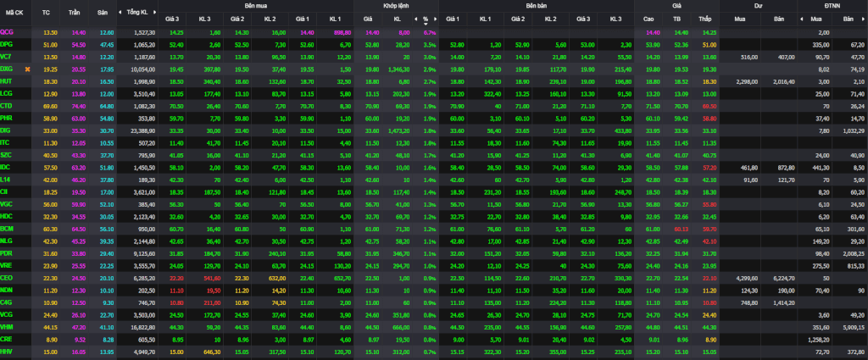The width and height of the screenshot is (868, 360).
Task: Open the PDR ticker symbol
Action: (x=7, y=252)
